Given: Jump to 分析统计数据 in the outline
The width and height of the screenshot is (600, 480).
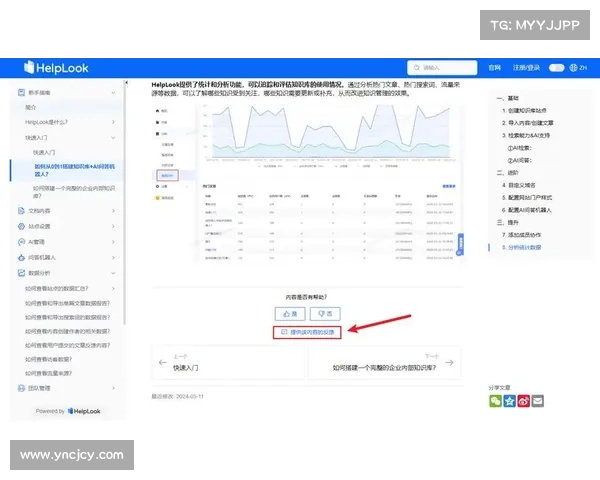Looking at the screenshot, I should [x=527, y=246].
